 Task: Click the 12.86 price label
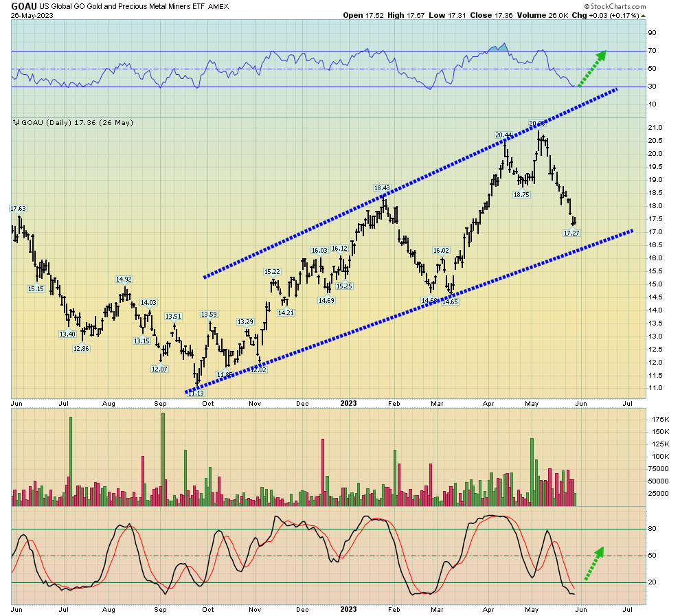click(81, 348)
